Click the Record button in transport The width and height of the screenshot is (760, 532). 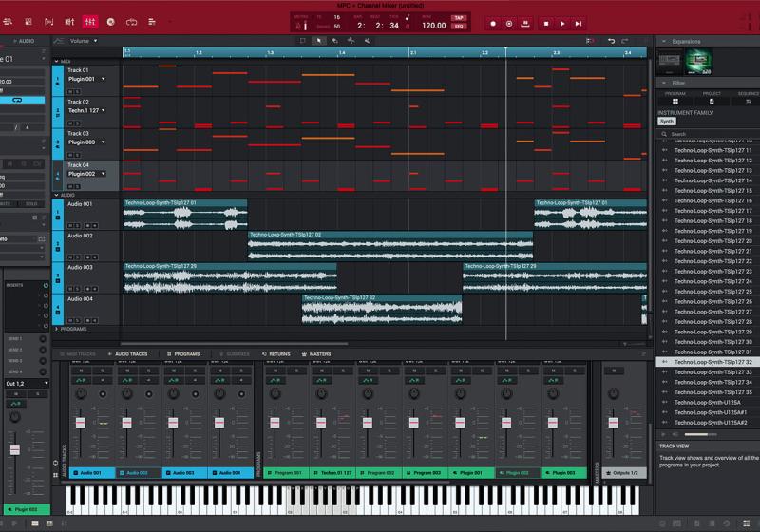[493, 23]
